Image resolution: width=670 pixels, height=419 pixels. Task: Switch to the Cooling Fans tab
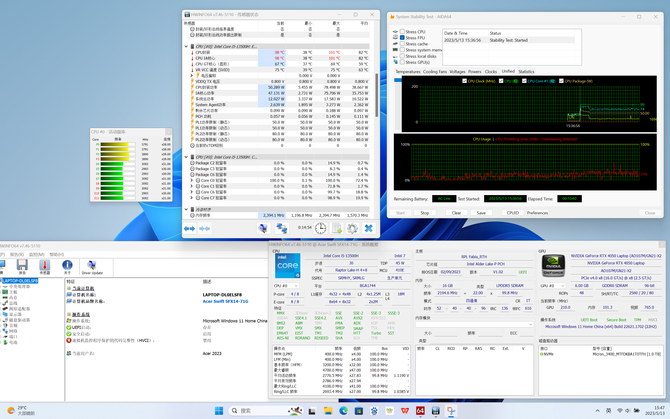point(435,72)
